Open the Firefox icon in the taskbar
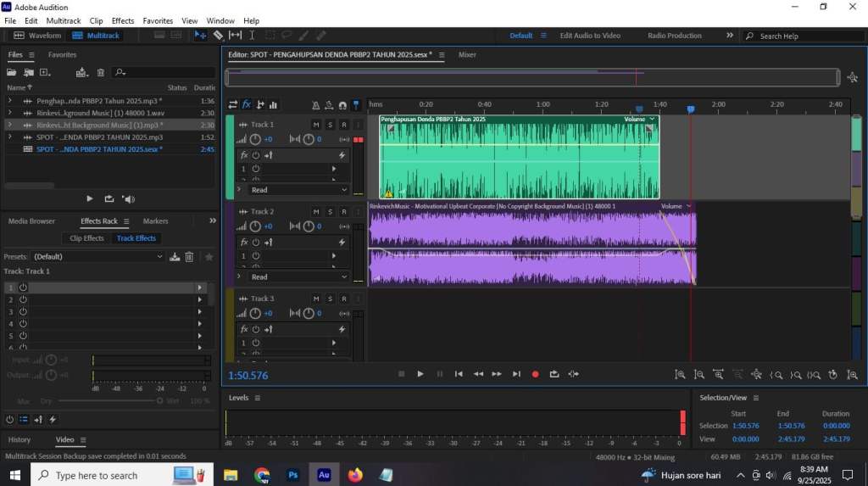Viewport: 868px width, 486px height. pyautogui.click(x=355, y=475)
